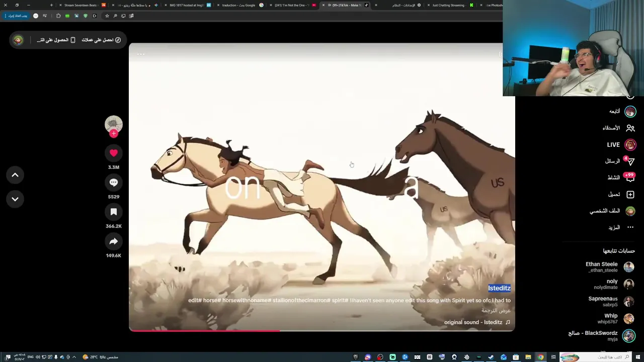Follow the creator via the red plus badge
This screenshot has height=362, width=644.
[x=114, y=134]
